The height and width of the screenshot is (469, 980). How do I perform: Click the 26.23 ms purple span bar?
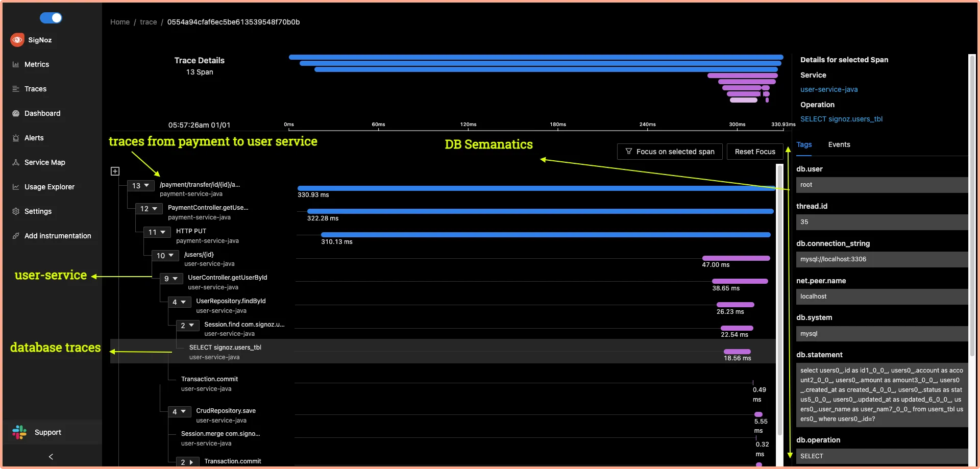(x=736, y=305)
